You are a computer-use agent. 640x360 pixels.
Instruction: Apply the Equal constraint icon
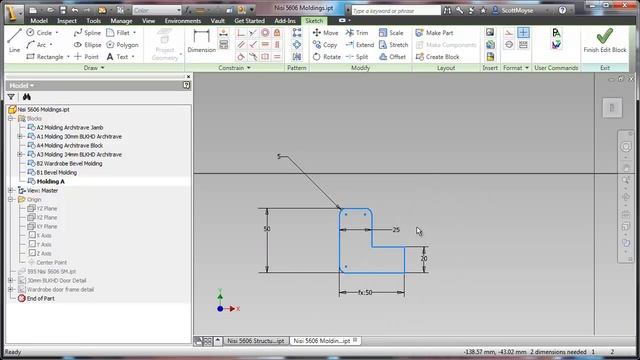coord(277,57)
